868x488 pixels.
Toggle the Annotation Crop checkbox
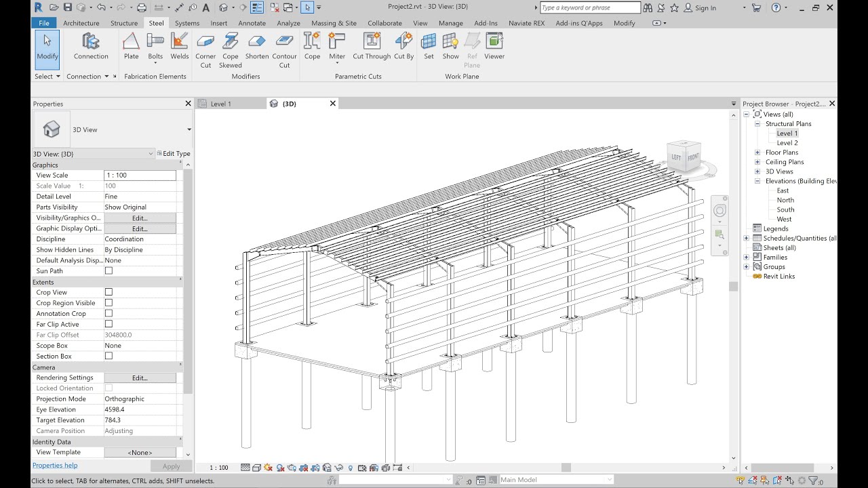coord(108,314)
